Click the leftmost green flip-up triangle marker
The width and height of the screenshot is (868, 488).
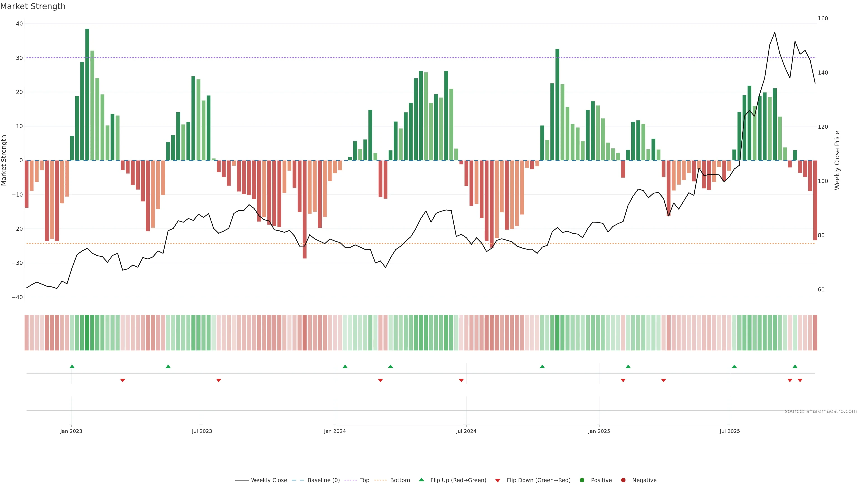click(x=72, y=366)
